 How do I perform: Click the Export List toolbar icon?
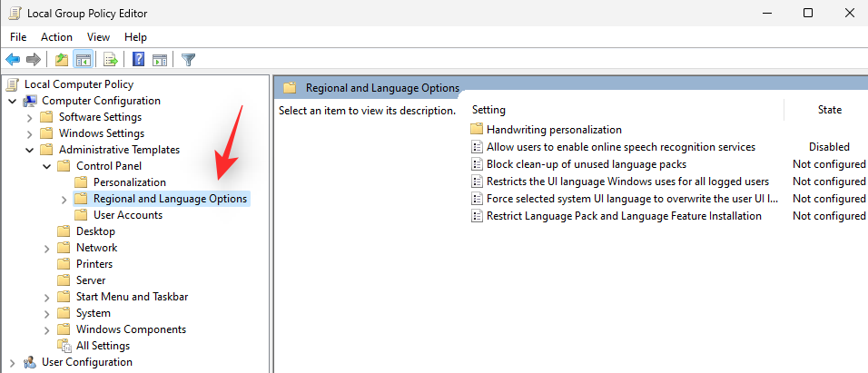coord(111,59)
